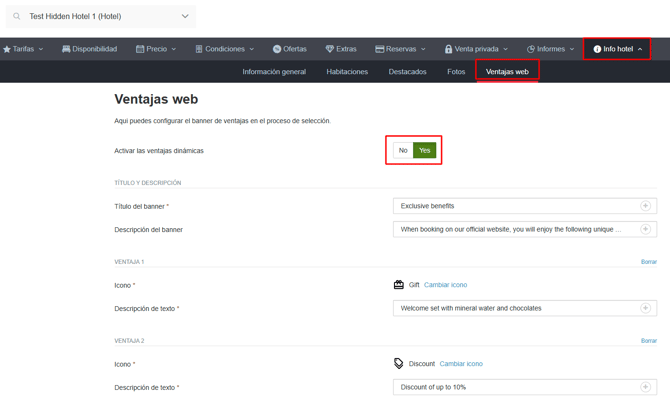Click the VENTAJA 2 section label
The image size is (670, 407).
tap(129, 341)
